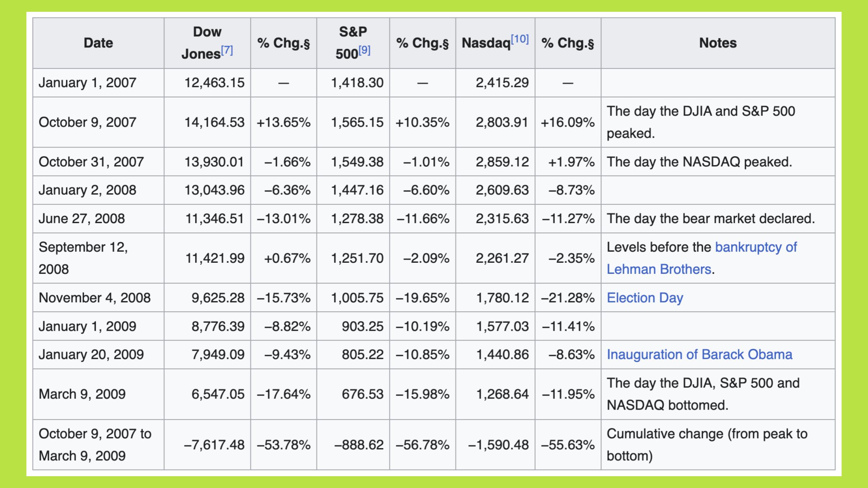Click citation [7] beside Dow Jones
The height and width of the screenshot is (488, 868).
(x=227, y=51)
